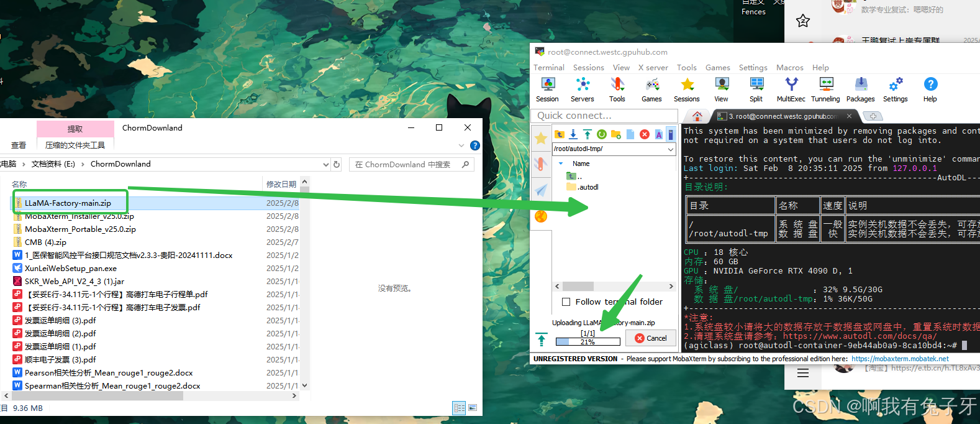The image size is (980, 424).
Task: Click the purple letter A SFTP icon
Action: click(x=659, y=134)
